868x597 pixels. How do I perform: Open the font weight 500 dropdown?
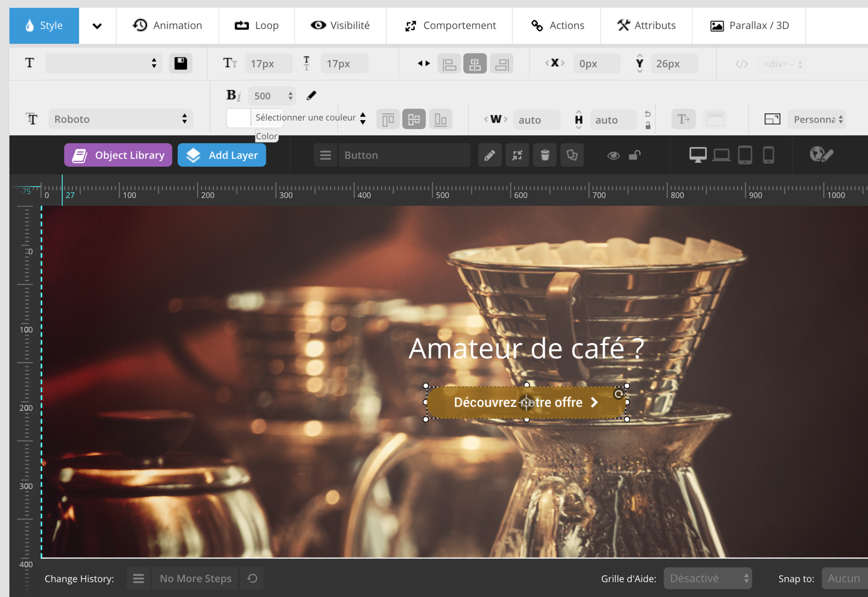point(272,96)
